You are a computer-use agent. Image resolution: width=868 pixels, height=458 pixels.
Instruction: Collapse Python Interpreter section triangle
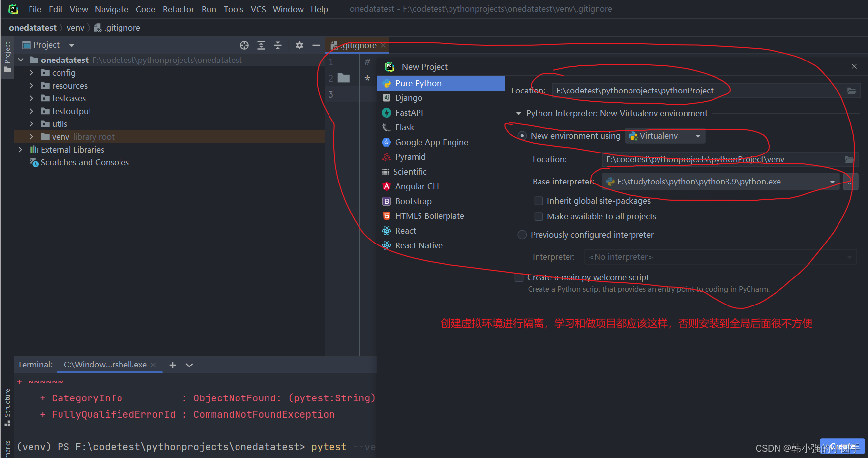(x=518, y=113)
